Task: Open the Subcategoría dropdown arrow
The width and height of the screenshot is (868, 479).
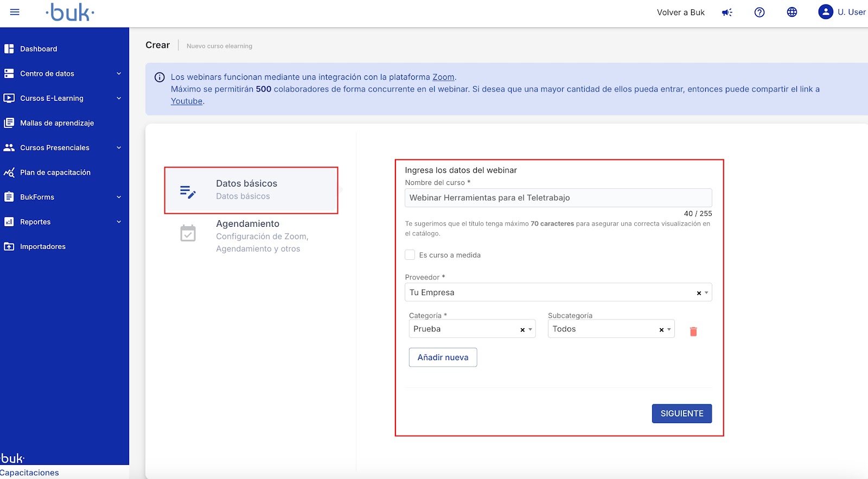Action: pos(669,330)
